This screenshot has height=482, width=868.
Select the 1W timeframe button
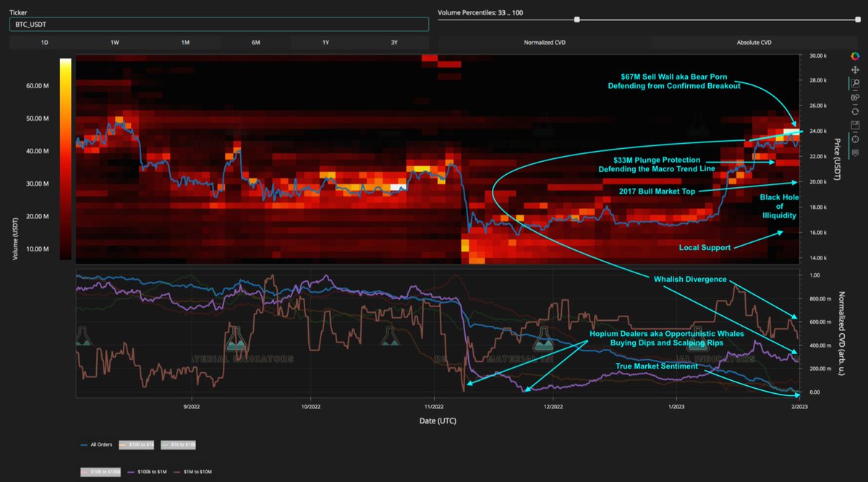[x=114, y=43]
